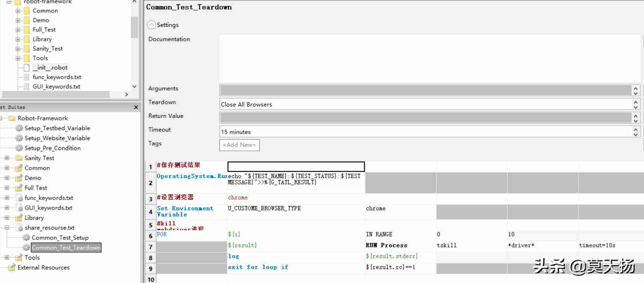This screenshot has height=283, width=644.
Task: Select External Resources tree item
Action: [44, 267]
